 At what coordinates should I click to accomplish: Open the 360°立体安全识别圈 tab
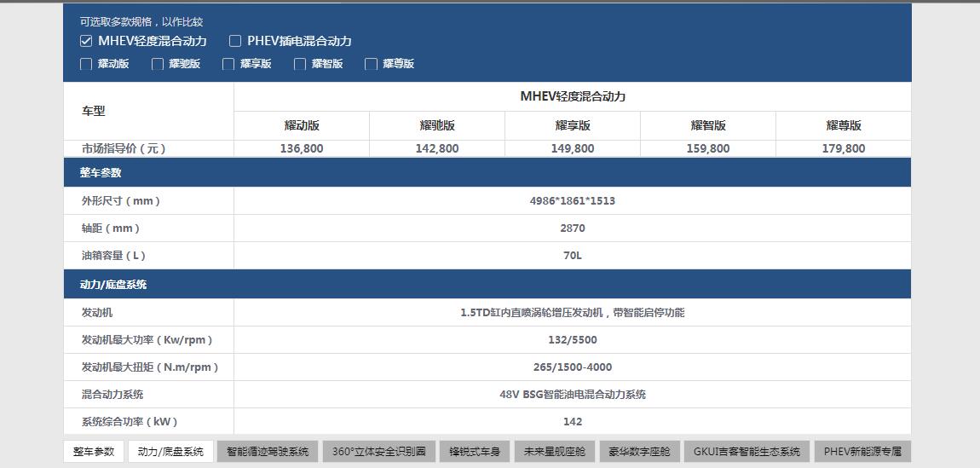[x=378, y=451]
